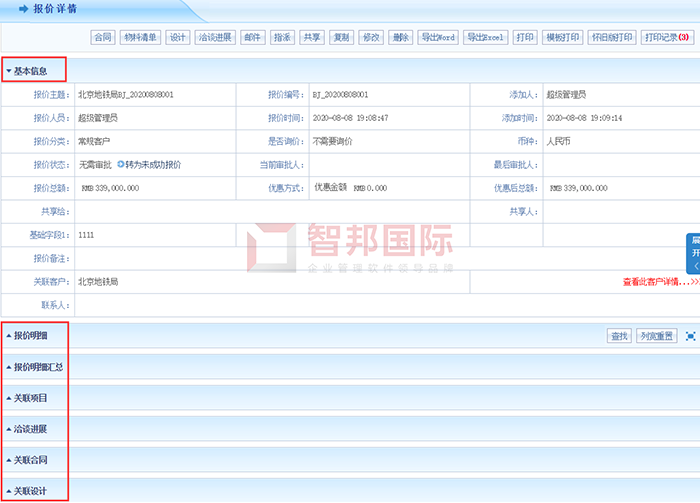Expand the 关联设计 section
Screen dimensions: 700x503
(27, 491)
